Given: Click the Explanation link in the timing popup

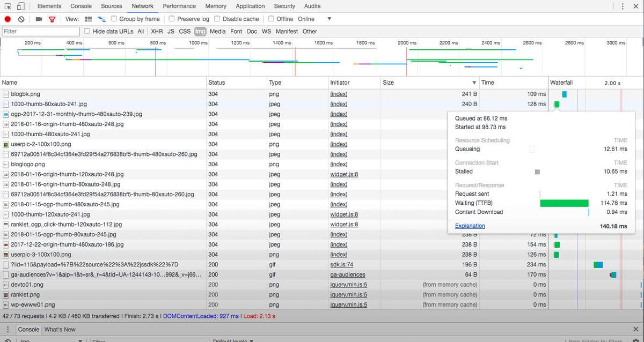Looking at the screenshot, I should coord(470,226).
